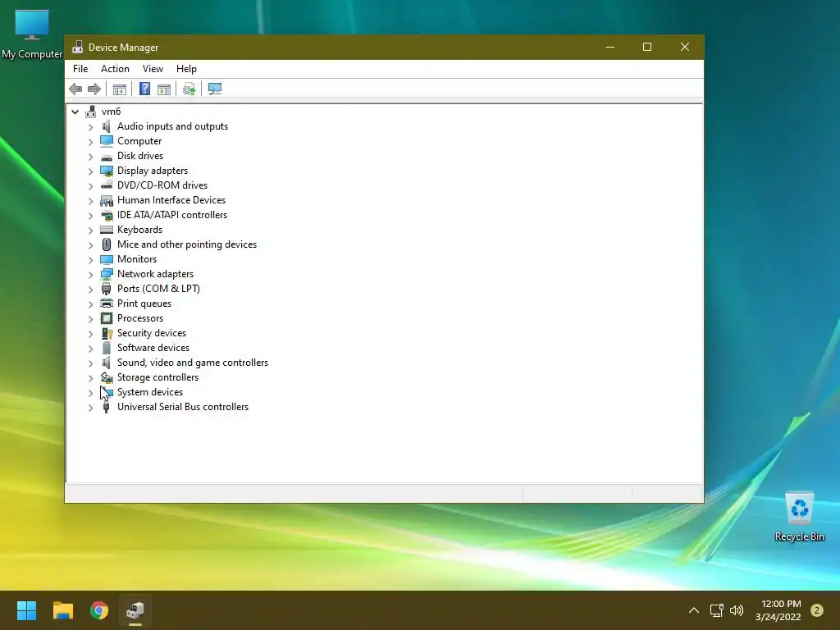Click the Processors chip icon
Image resolution: width=840 pixels, height=630 pixels.
pyautogui.click(x=107, y=318)
